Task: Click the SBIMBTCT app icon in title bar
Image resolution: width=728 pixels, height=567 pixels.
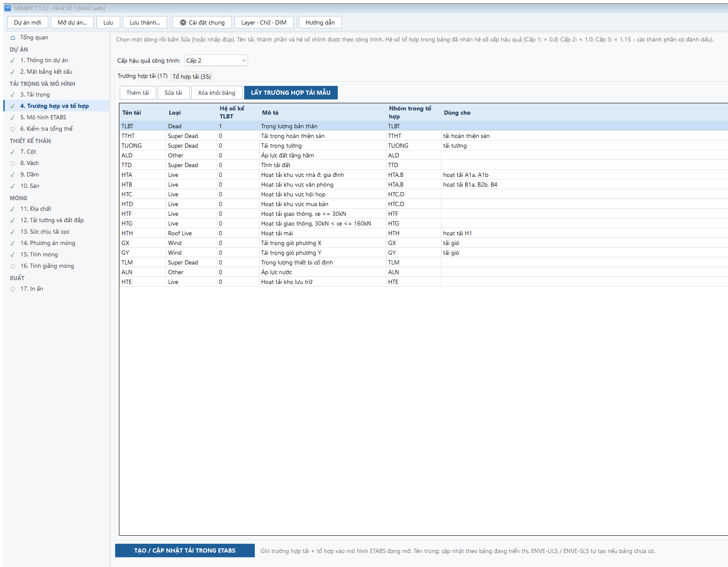Action: click(8, 8)
